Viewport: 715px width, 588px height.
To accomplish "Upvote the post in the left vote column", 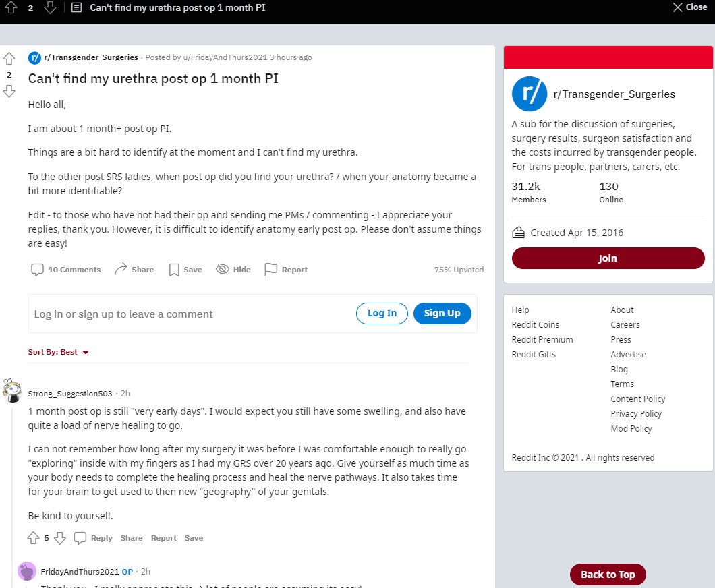I will [9, 59].
